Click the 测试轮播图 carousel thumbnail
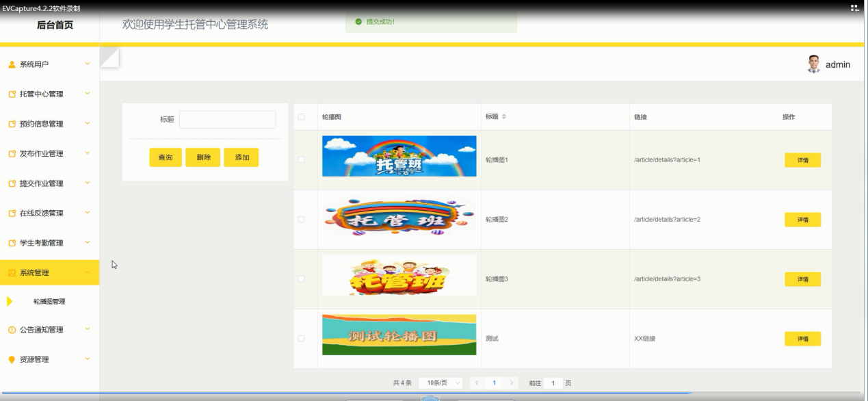 tap(399, 335)
